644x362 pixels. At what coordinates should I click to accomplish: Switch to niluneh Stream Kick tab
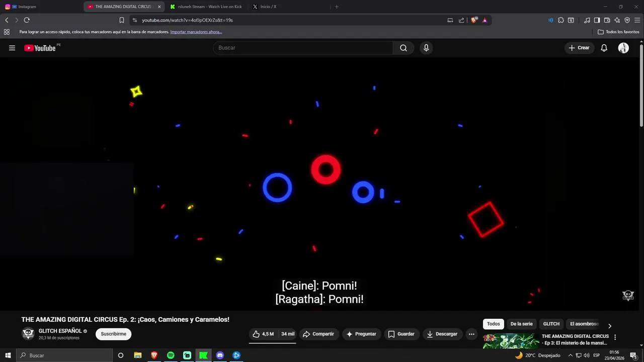206,7
